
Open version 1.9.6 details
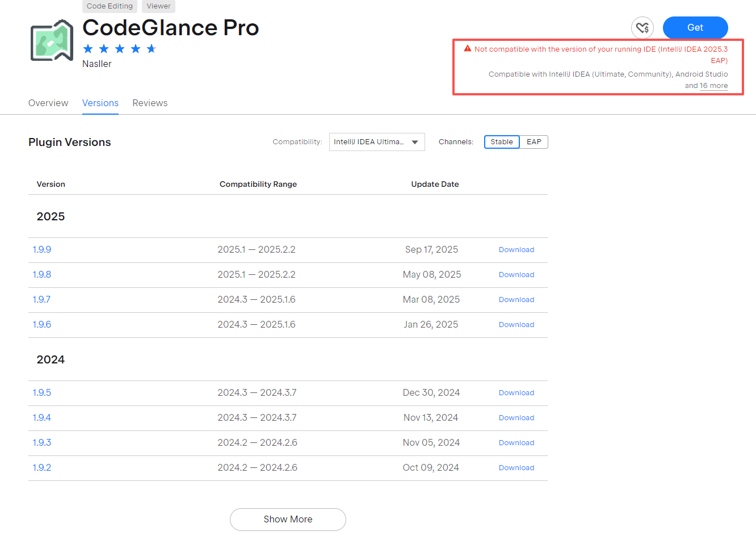tap(42, 324)
